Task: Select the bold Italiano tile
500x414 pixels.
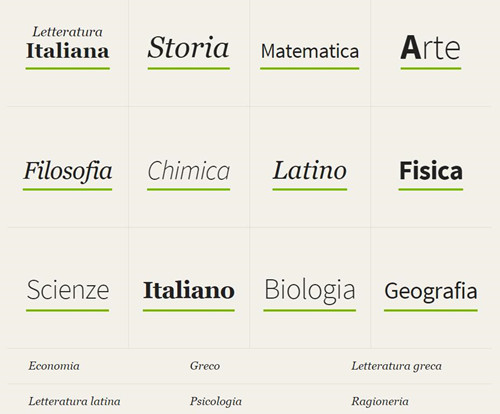Action: 189,290
